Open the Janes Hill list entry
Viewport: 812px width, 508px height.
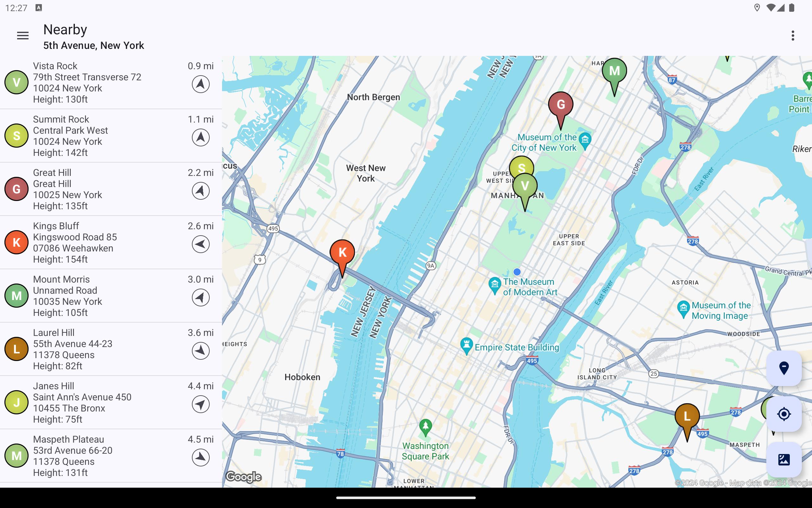click(x=111, y=403)
